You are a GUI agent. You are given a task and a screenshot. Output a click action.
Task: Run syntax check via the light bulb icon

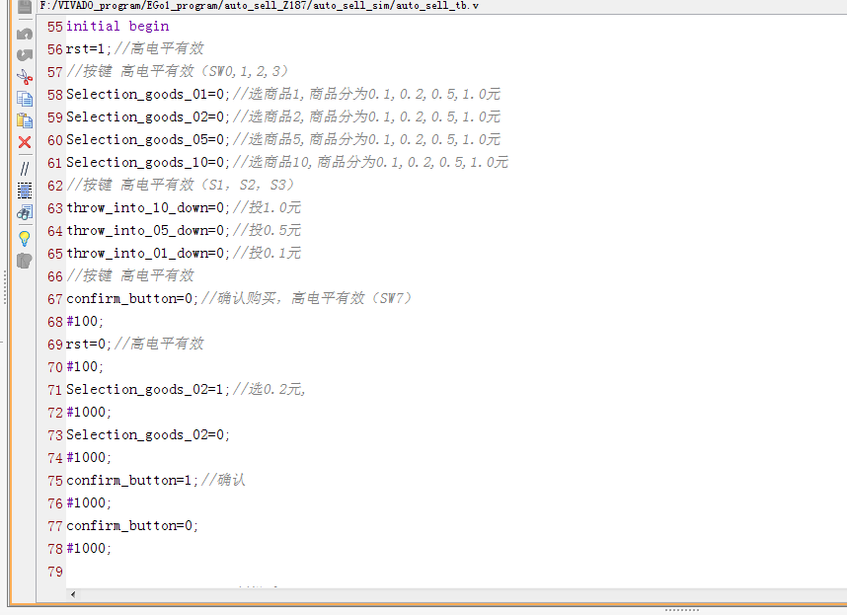(x=24, y=237)
